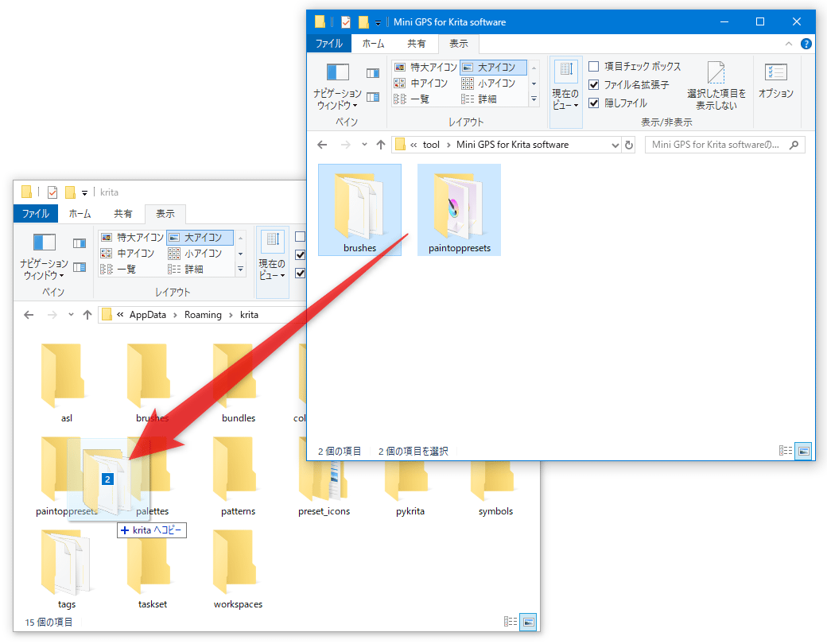Open the workspaces folder in krita window
This screenshot has height=644, width=827.
[239, 569]
